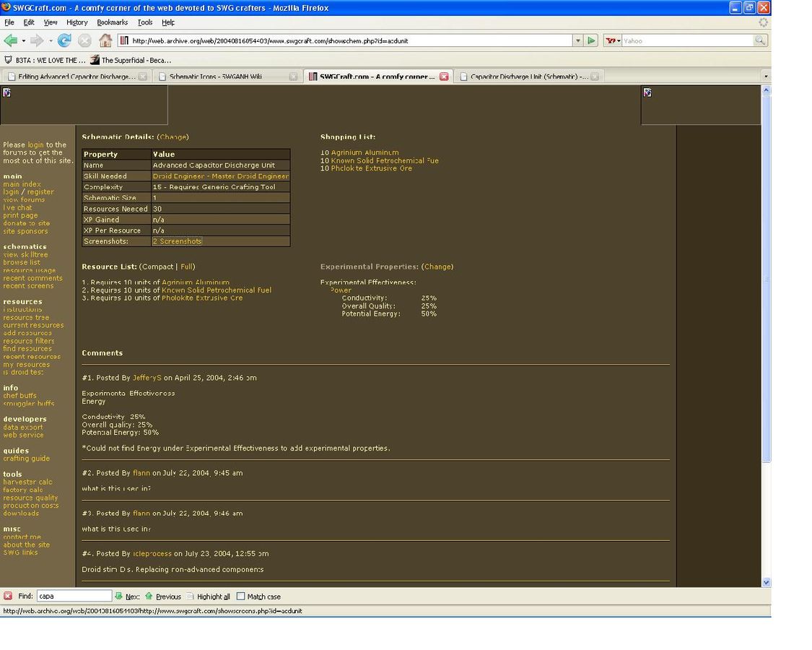
Task: Enable the Match case checkbox
Action: 241,597
